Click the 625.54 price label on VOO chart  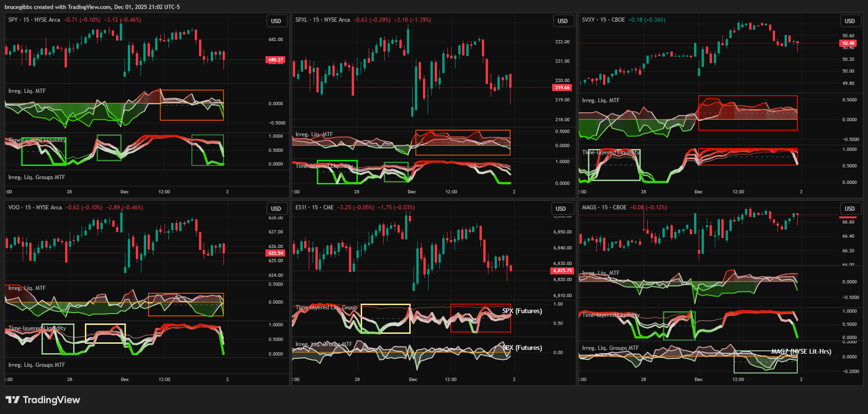click(x=276, y=253)
